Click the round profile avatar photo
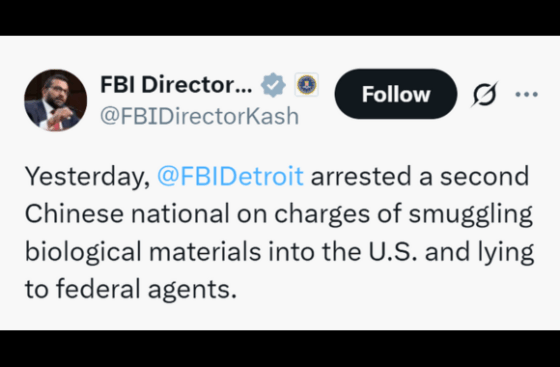This screenshot has height=367, width=560. (x=55, y=100)
